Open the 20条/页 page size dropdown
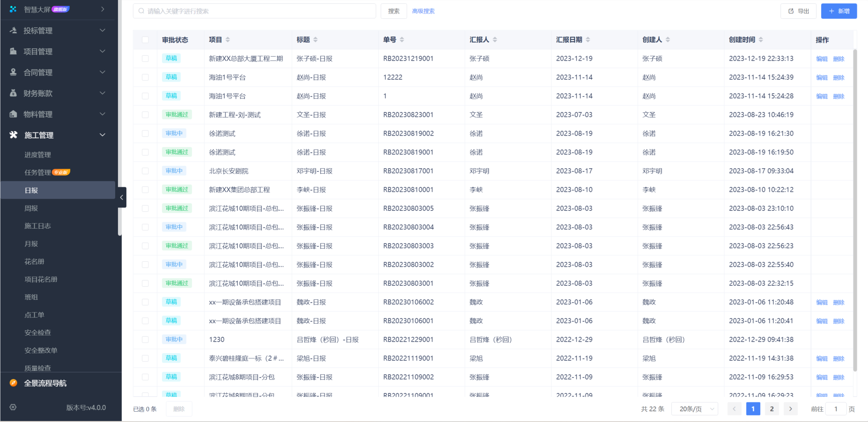 tap(694, 409)
